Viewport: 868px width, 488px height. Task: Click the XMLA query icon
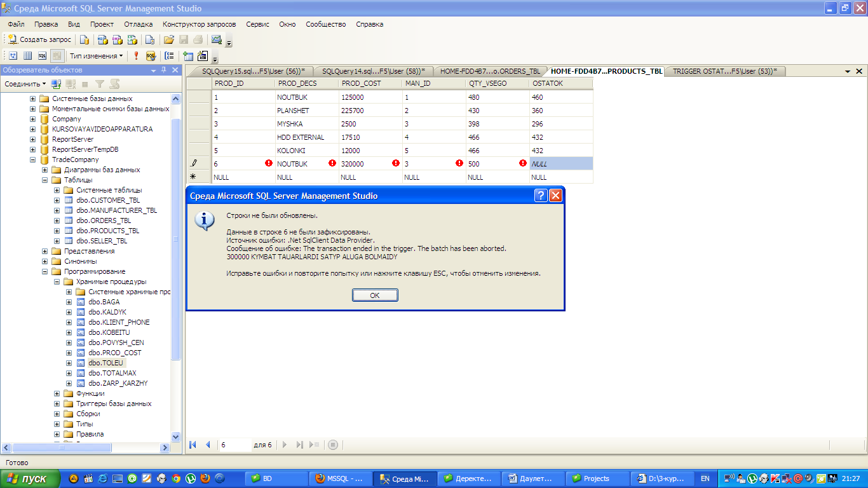click(x=133, y=39)
